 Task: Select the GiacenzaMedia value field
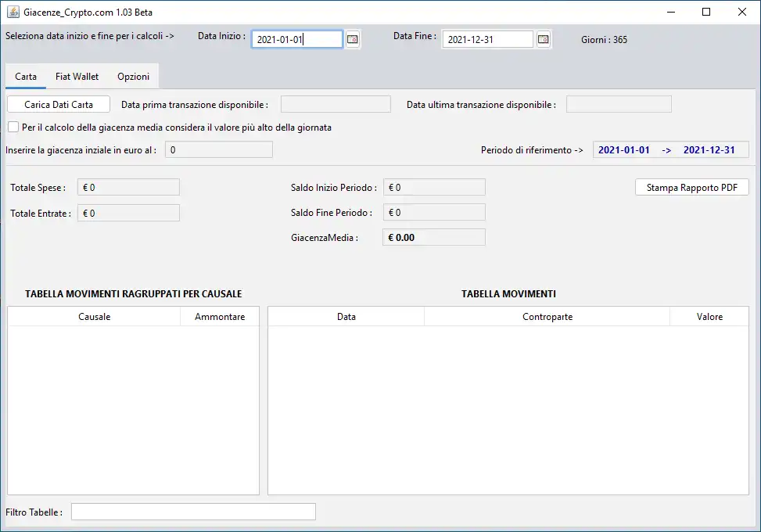[433, 236]
